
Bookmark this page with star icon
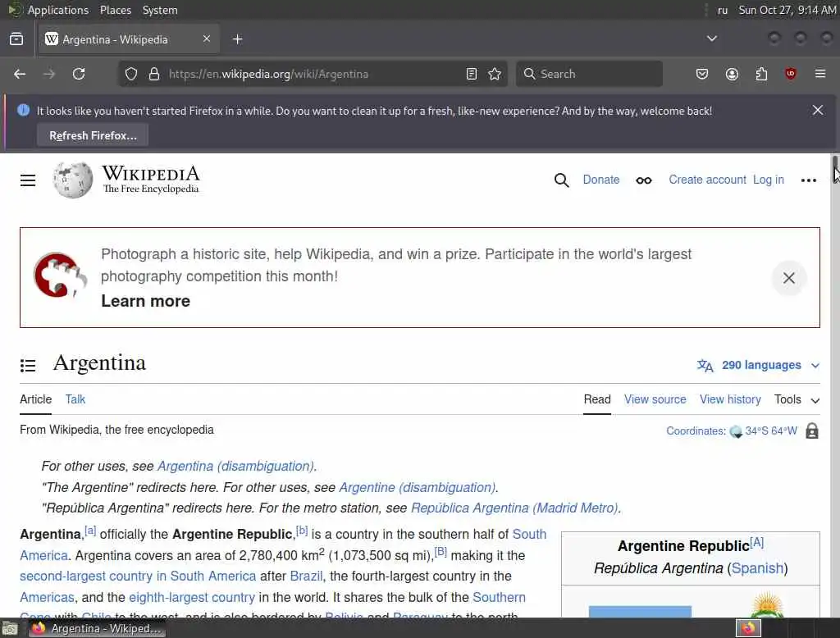coord(495,74)
